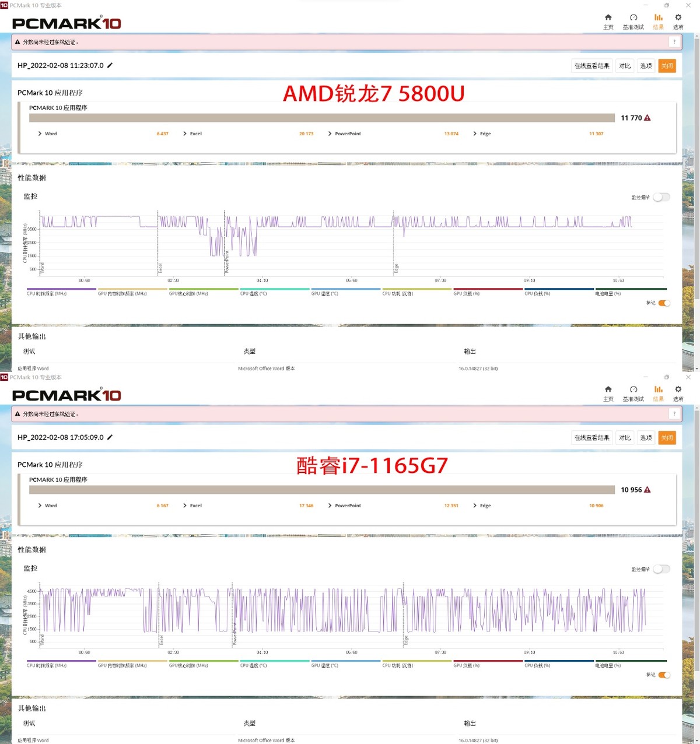Click the warning triangle next to score 10 956
This screenshot has width=700, height=744.
(x=647, y=490)
